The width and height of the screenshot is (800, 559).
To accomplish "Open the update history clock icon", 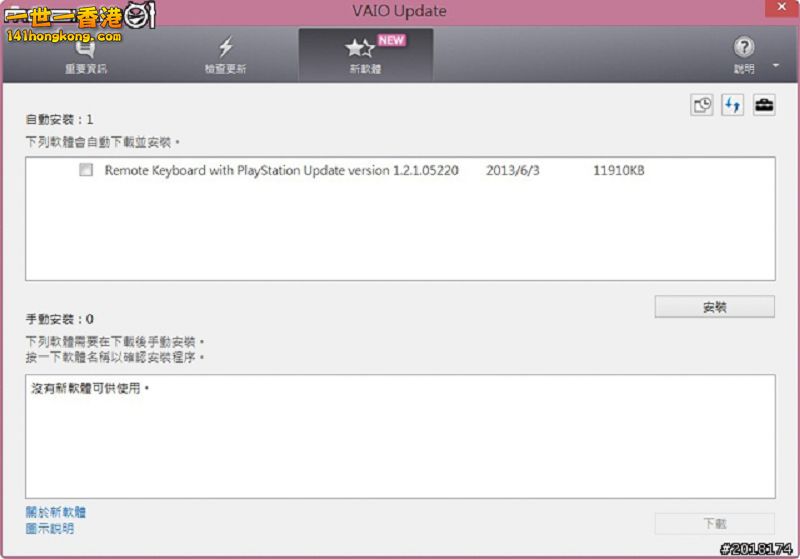I will pos(702,105).
